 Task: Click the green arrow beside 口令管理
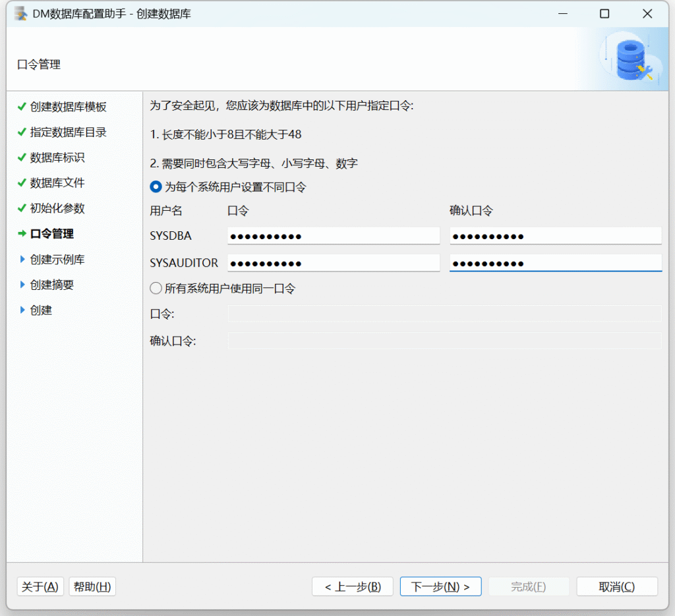[22, 234]
